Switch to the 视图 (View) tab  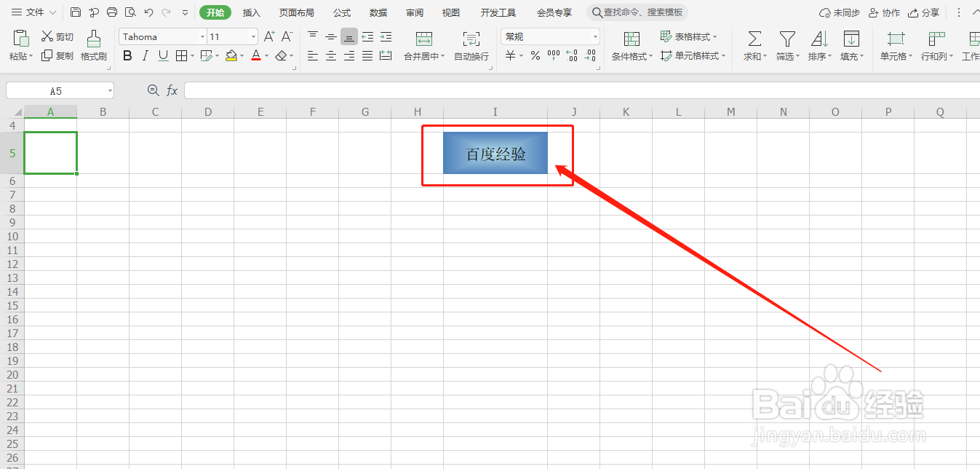tap(451, 13)
